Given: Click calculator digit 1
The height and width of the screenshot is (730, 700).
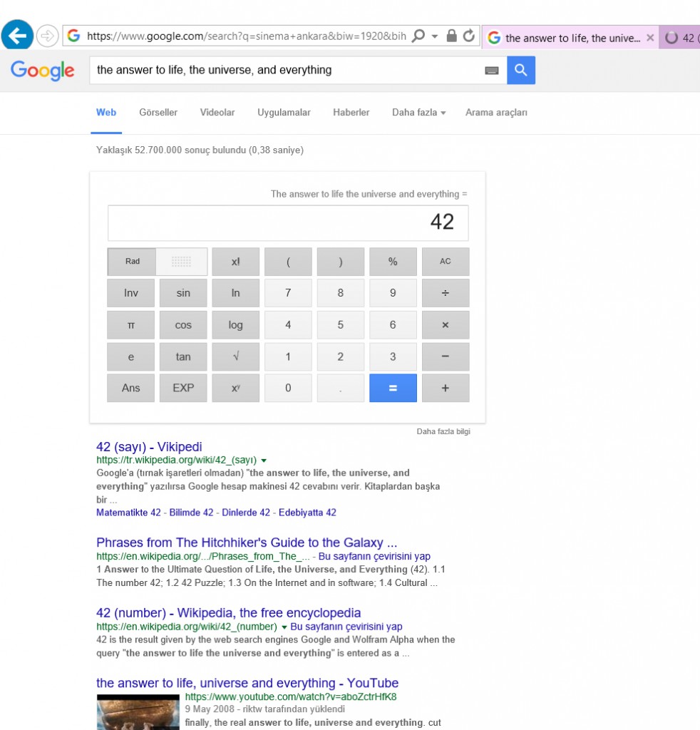Looking at the screenshot, I should coord(288,356).
